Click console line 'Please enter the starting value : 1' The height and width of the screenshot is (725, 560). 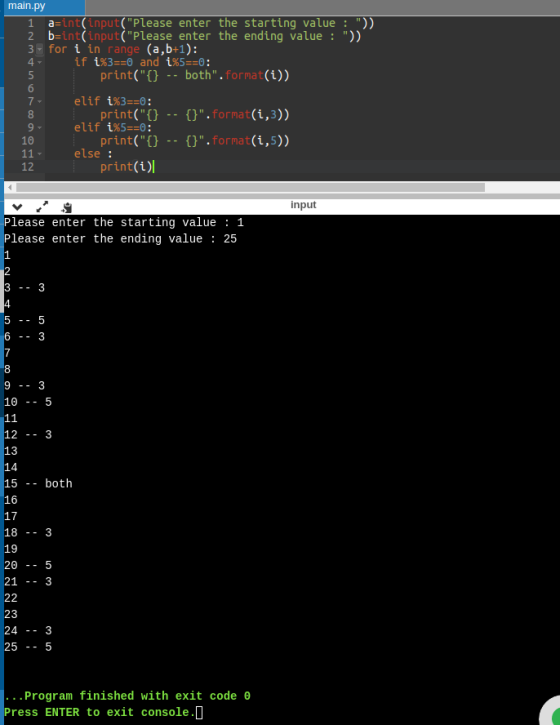124,222
